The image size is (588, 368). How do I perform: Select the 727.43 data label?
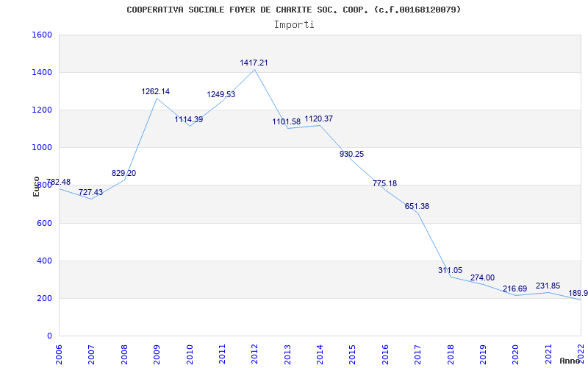[x=90, y=192]
